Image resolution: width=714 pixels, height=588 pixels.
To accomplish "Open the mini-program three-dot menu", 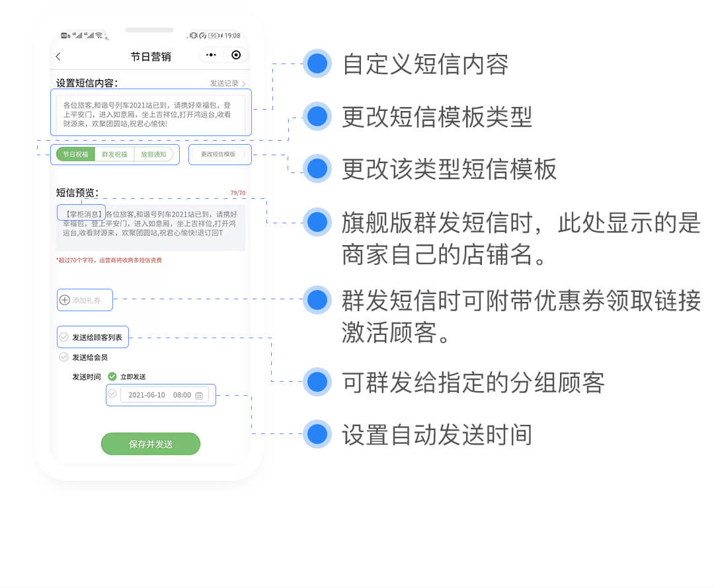I will (211, 55).
